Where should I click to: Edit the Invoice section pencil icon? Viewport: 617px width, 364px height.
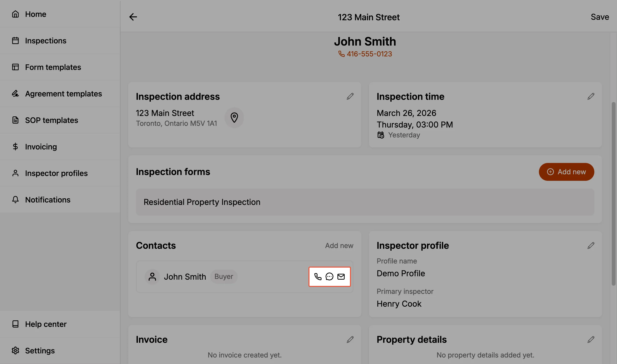[350, 339]
